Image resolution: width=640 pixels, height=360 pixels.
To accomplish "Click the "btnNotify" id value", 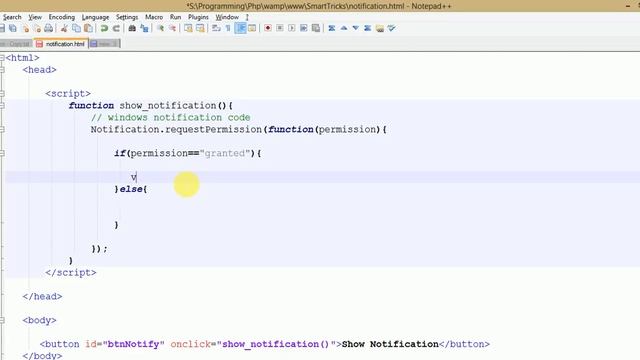I will [133, 344].
